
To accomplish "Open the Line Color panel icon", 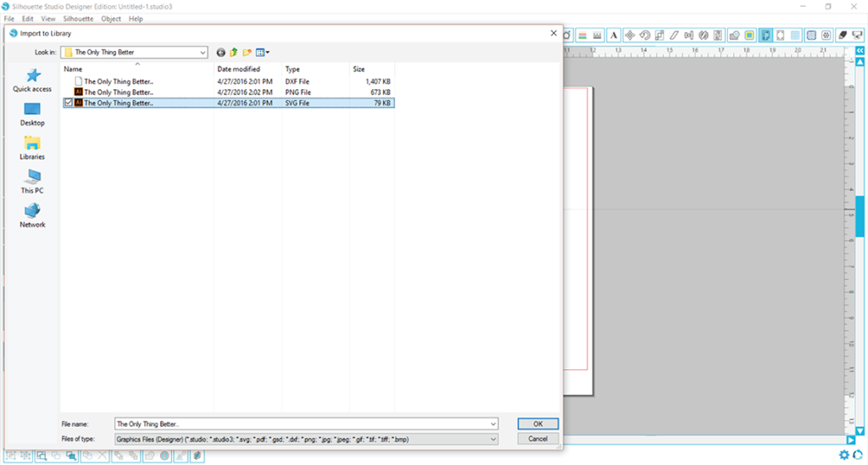I will coord(582,36).
